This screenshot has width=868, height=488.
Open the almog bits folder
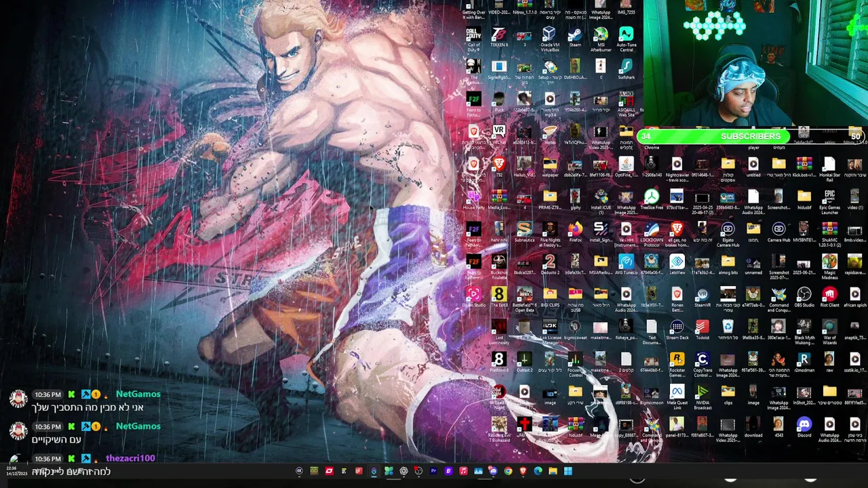click(x=728, y=264)
